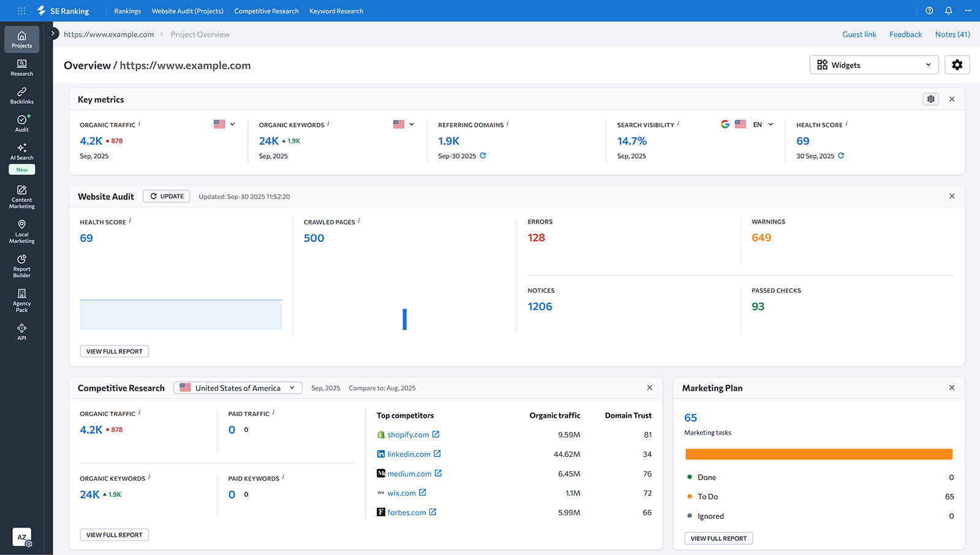
Task: Open the dashboard settings gear next to Widgets
Action: click(957, 64)
